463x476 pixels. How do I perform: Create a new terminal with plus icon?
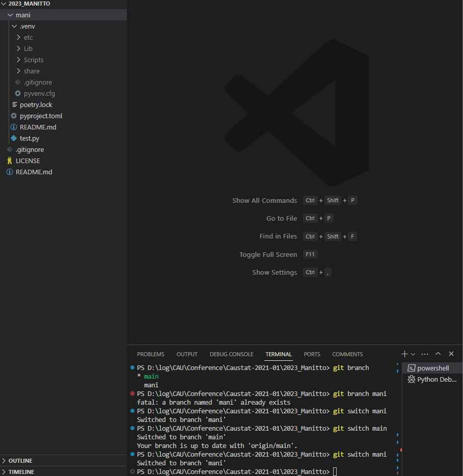click(404, 354)
